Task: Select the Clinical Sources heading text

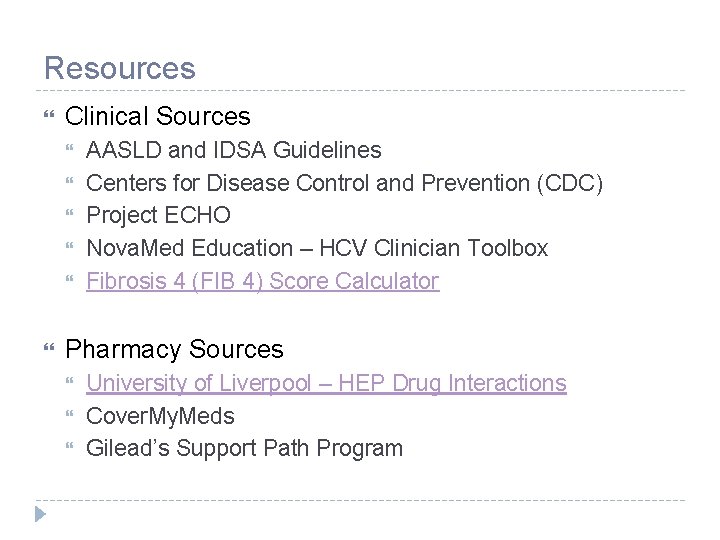Action: click(158, 116)
